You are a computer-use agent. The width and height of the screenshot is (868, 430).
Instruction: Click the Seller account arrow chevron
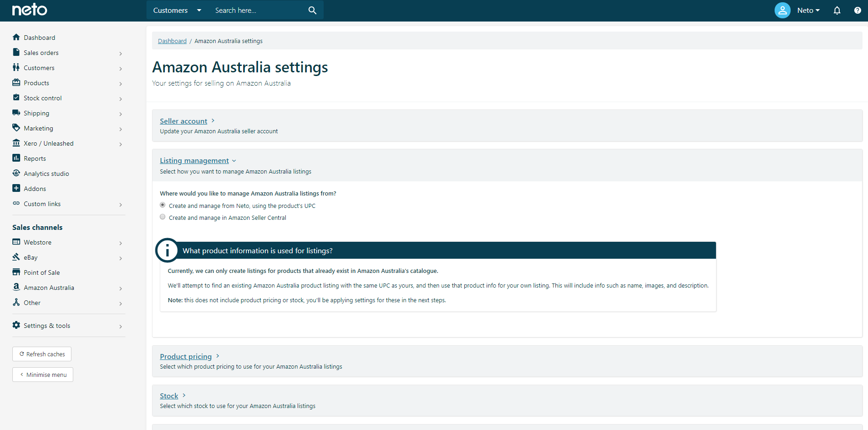click(x=213, y=120)
